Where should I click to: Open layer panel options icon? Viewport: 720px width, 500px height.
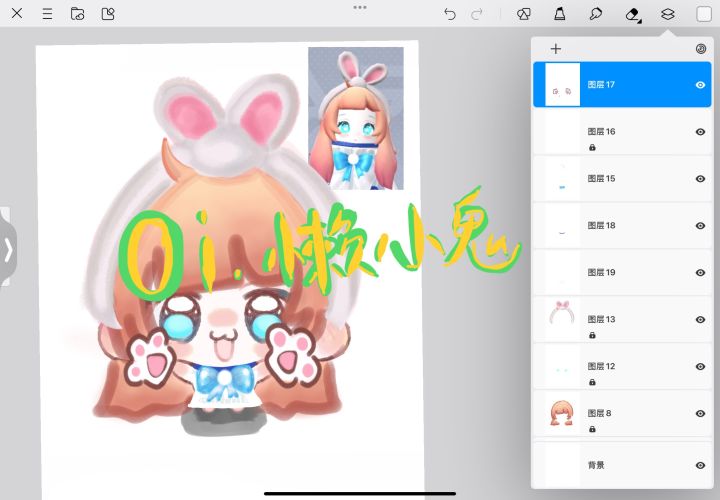point(701,49)
